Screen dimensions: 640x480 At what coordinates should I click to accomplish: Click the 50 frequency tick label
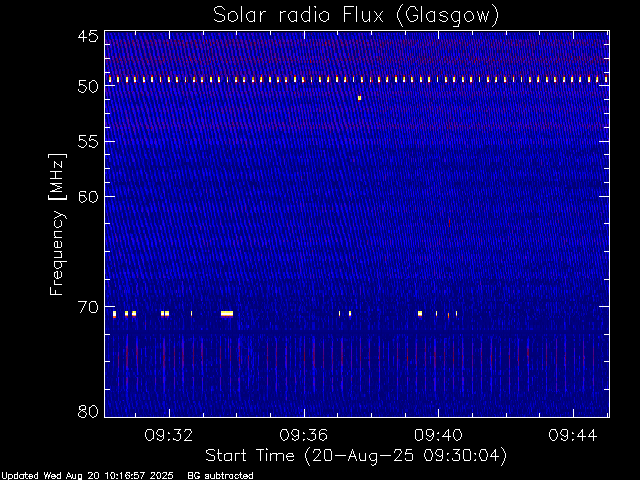point(88,86)
